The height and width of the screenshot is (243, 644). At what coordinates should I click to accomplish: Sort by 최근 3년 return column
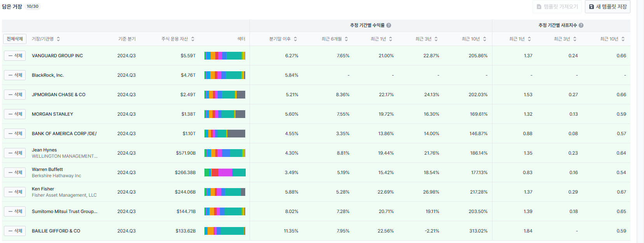[x=436, y=39]
